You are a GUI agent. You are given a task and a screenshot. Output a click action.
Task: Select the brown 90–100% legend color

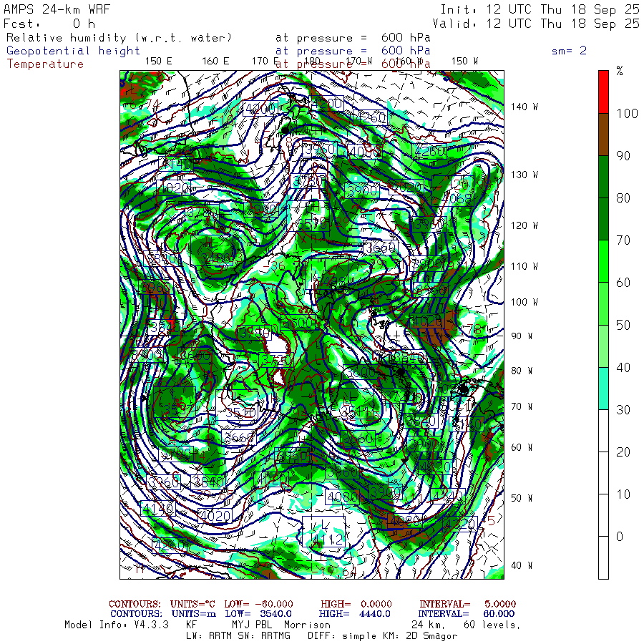pyautogui.click(x=603, y=135)
